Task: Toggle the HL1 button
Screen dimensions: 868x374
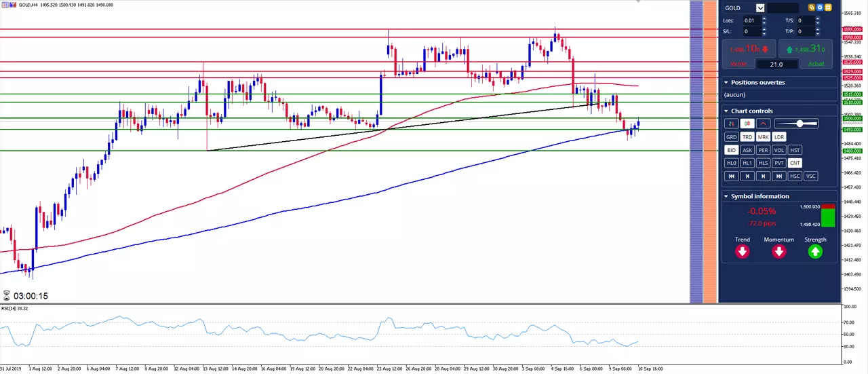Action: point(747,163)
